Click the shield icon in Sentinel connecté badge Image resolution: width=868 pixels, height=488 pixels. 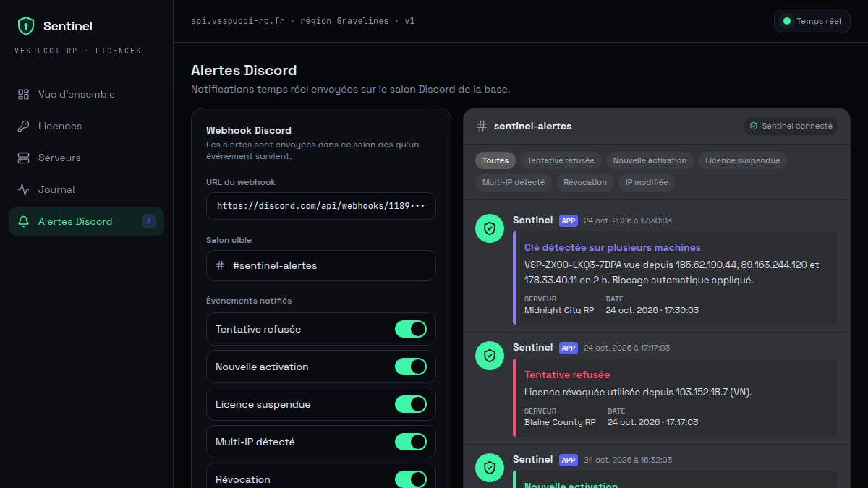(754, 126)
